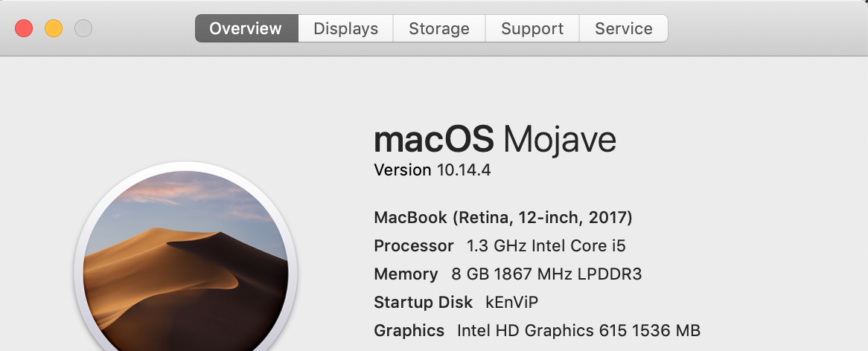Click the Graphics label
Viewport: 868px width, 351px height.
pos(409,330)
